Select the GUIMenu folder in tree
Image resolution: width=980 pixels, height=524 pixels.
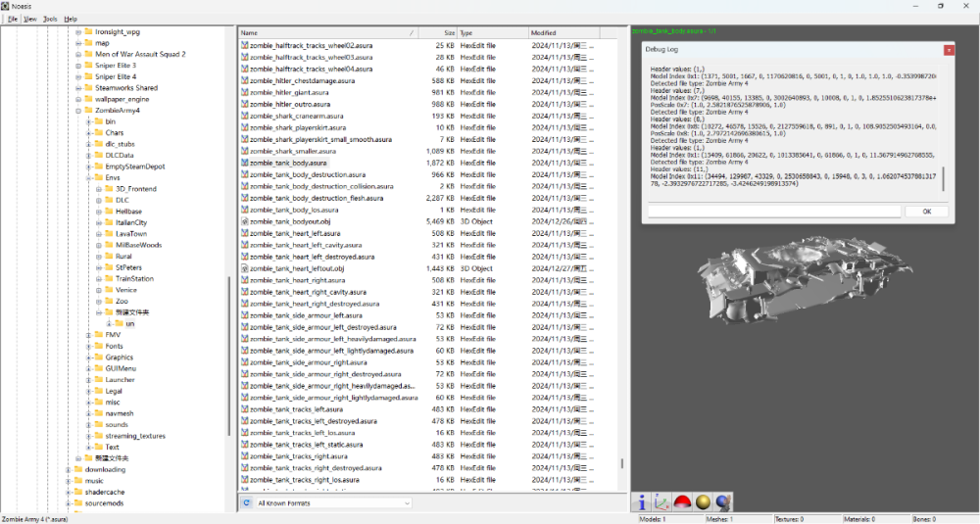[120, 368]
